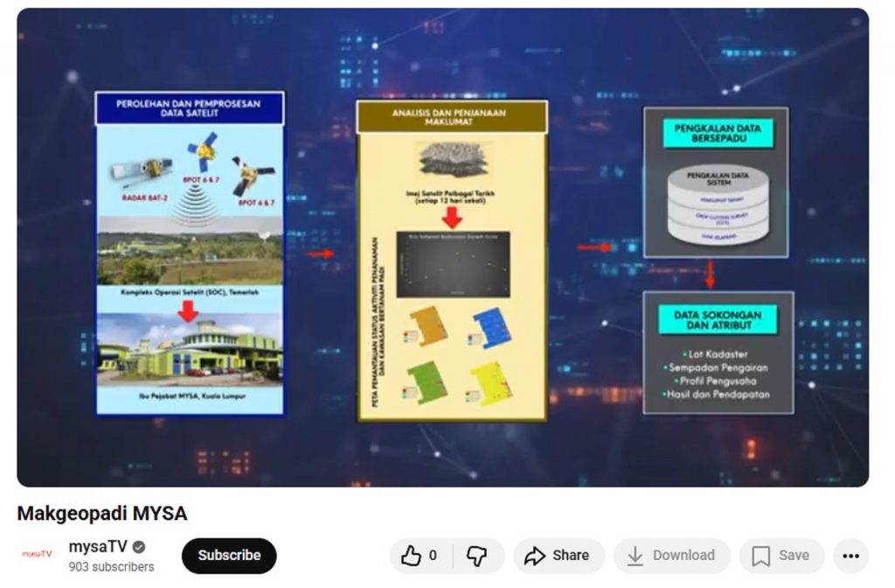Click the verified badge beside mysaTV
895x588 pixels.
(138, 548)
